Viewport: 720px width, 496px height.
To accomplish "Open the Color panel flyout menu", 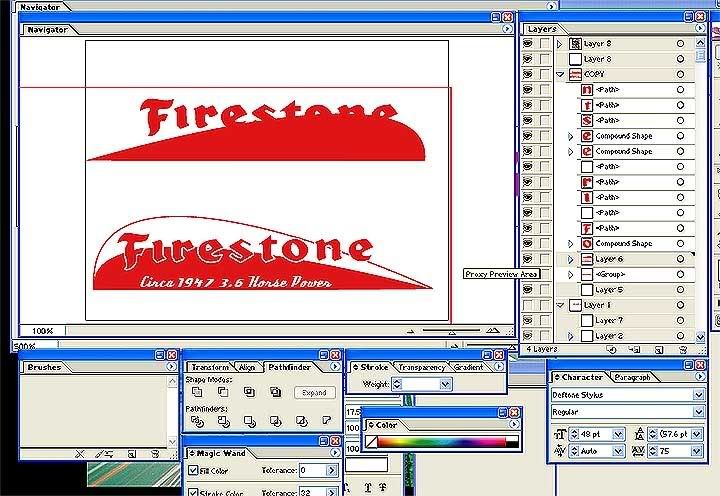I will [514, 424].
